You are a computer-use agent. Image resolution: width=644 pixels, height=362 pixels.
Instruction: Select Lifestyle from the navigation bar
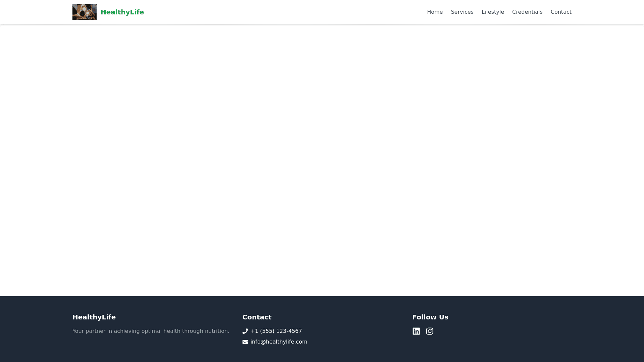pyautogui.click(x=493, y=12)
